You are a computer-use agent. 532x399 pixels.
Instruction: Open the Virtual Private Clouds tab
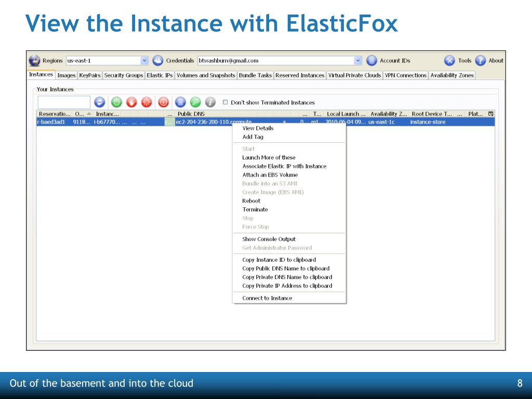354,75
